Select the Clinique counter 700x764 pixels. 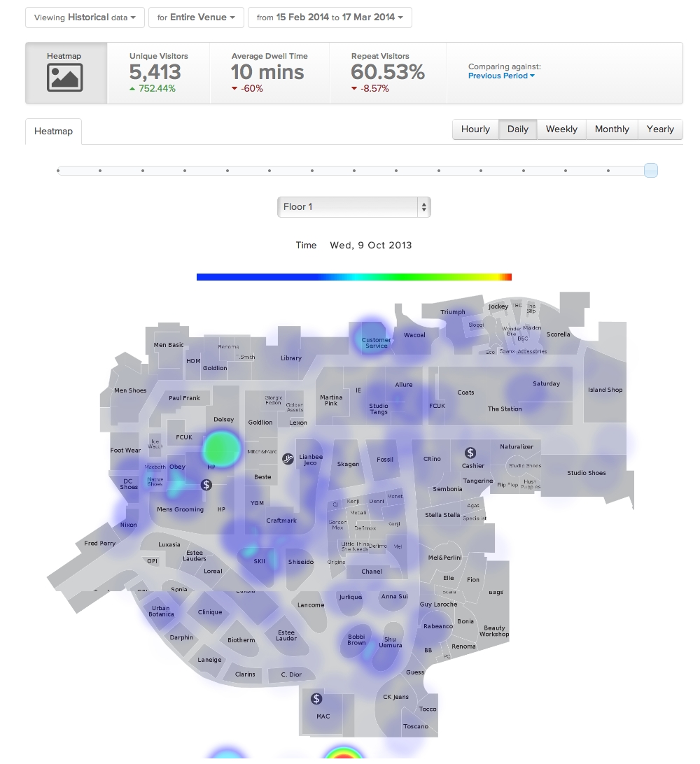coord(210,612)
